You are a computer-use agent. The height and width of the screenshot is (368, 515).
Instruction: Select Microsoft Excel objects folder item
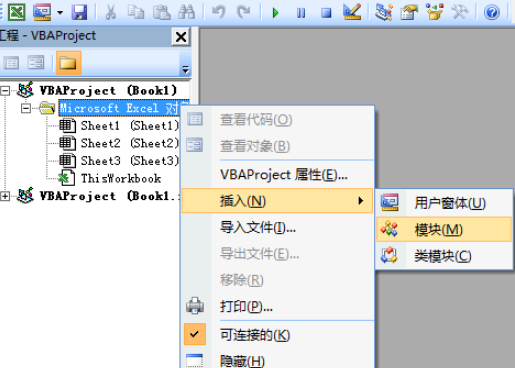coord(124,108)
